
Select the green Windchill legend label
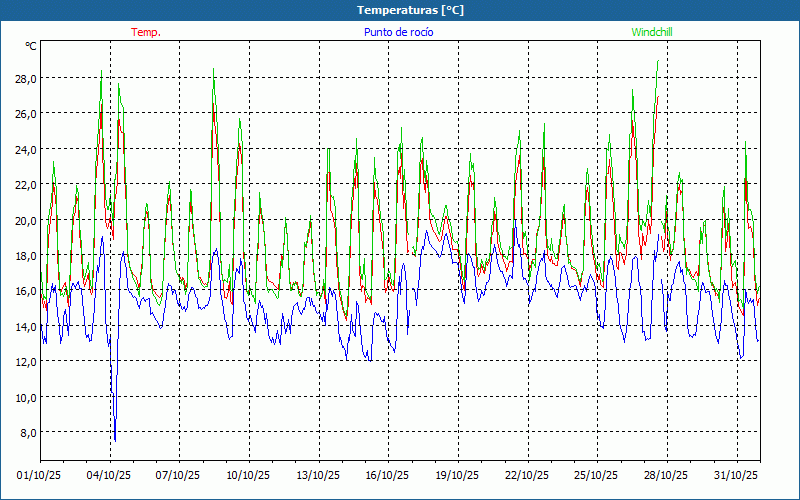pyautogui.click(x=652, y=32)
